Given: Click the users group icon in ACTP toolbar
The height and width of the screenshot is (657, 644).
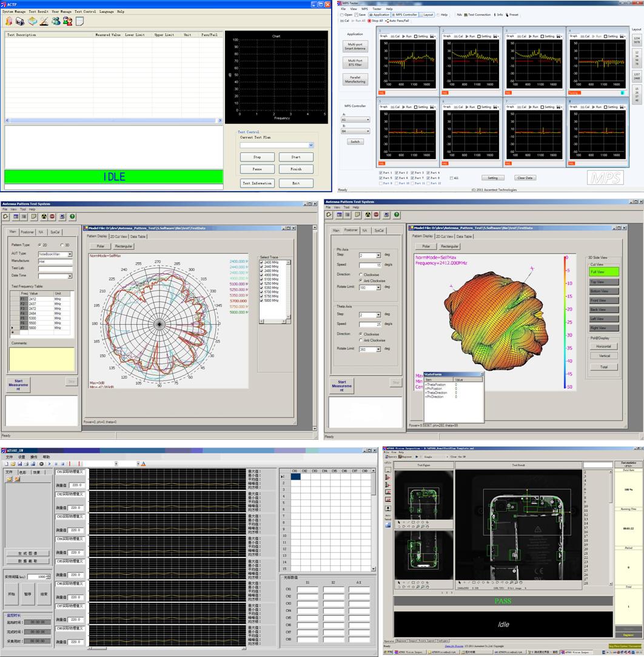Looking at the screenshot, I should tap(55, 21).
